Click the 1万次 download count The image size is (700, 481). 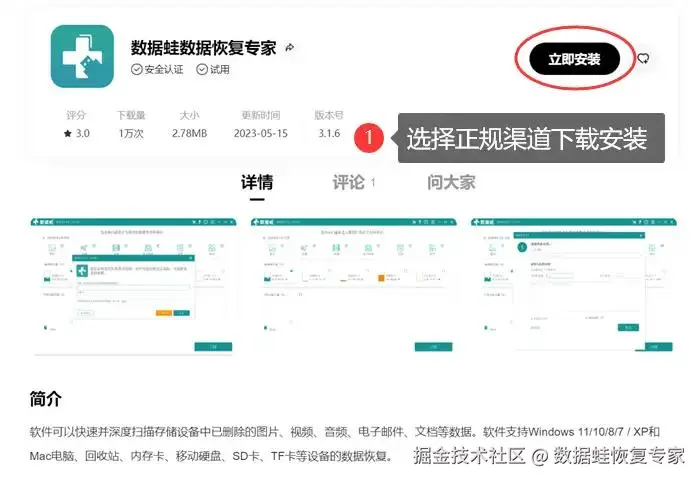point(131,134)
